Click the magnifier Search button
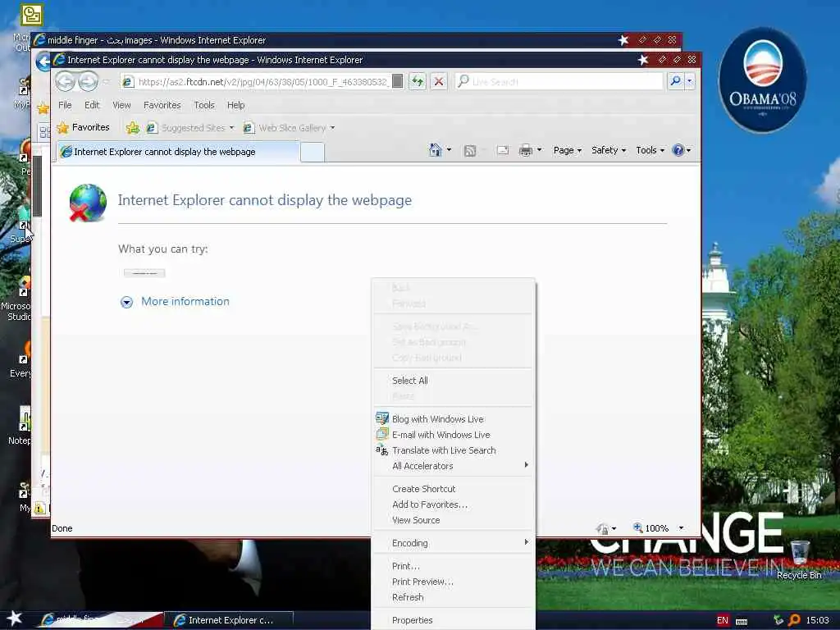 tap(676, 81)
